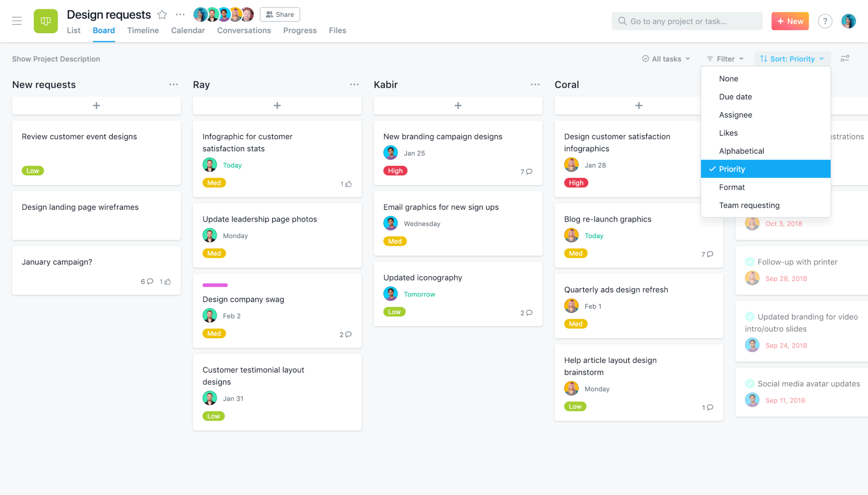Add a new task to the Kabir column
The width and height of the screenshot is (868, 495).
(x=458, y=105)
